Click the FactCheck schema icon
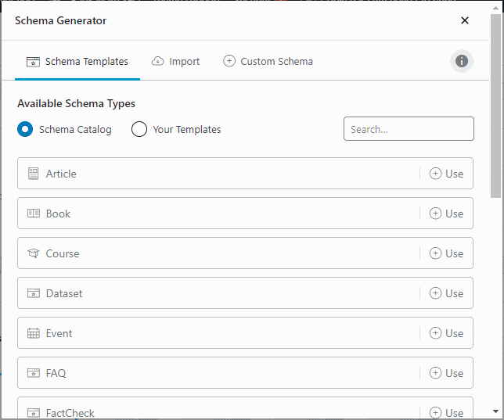 tap(33, 412)
